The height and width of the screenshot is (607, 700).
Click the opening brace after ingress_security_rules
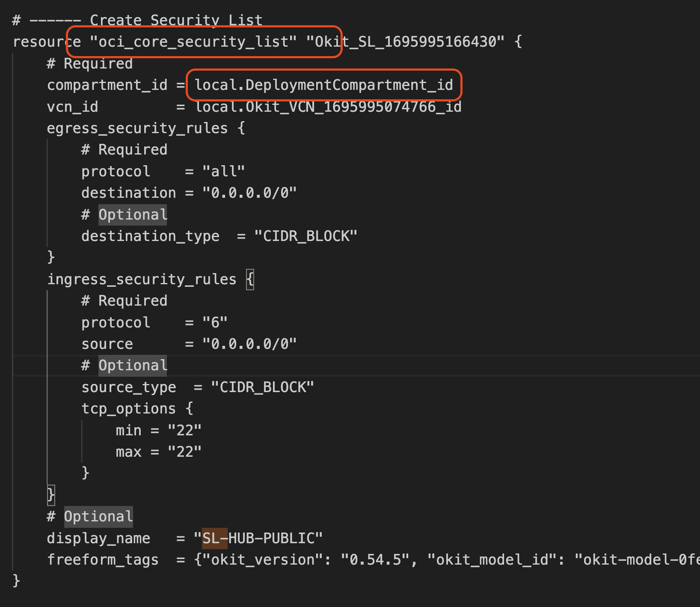pyautogui.click(x=250, y=280)
